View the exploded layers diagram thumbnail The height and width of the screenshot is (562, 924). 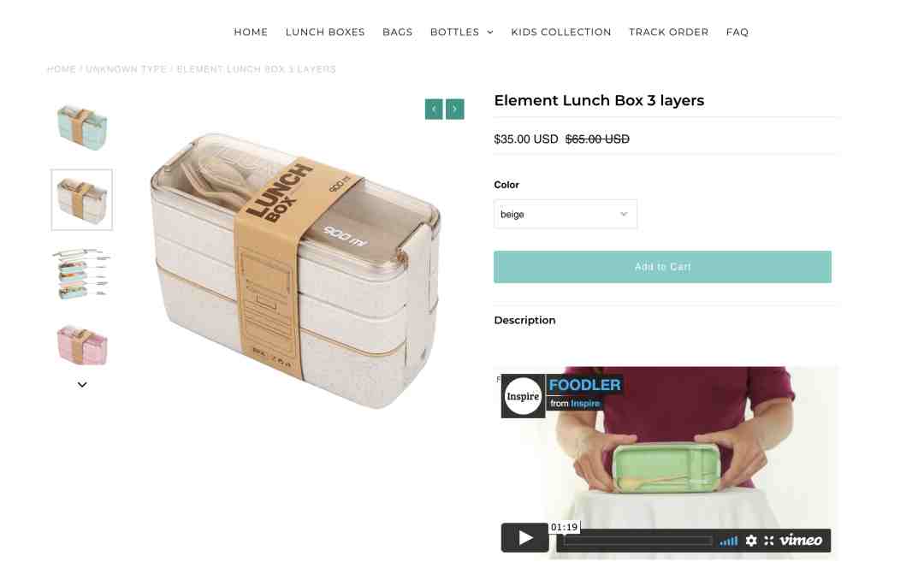(x=82, y=274)
